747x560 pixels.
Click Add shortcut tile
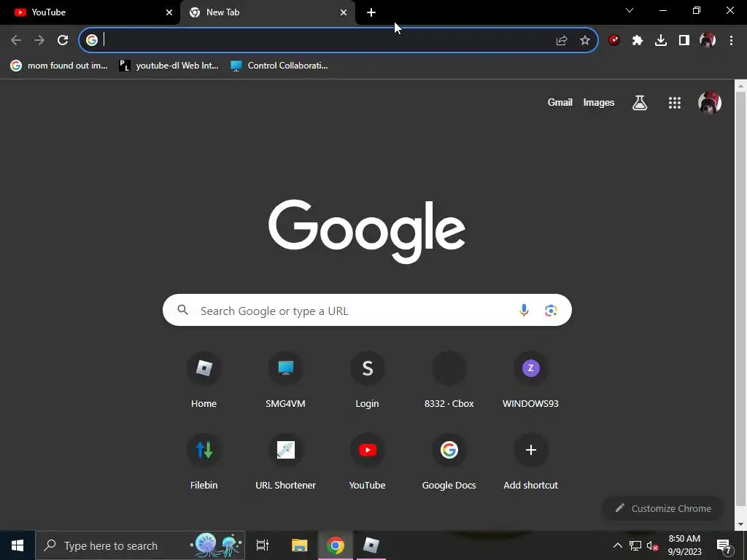click(531, 462)
